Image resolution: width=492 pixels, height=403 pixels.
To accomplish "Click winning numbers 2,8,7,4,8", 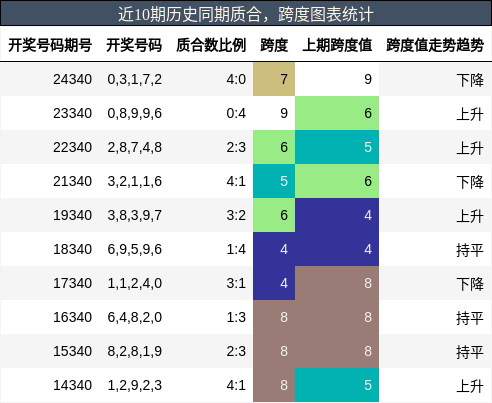I will (135, 147).
